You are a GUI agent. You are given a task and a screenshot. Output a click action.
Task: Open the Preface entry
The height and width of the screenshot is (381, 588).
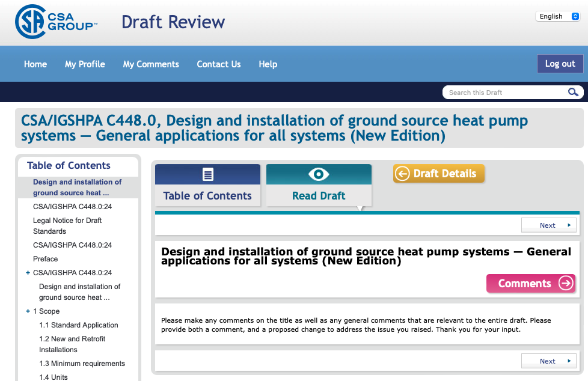[45, 259]
